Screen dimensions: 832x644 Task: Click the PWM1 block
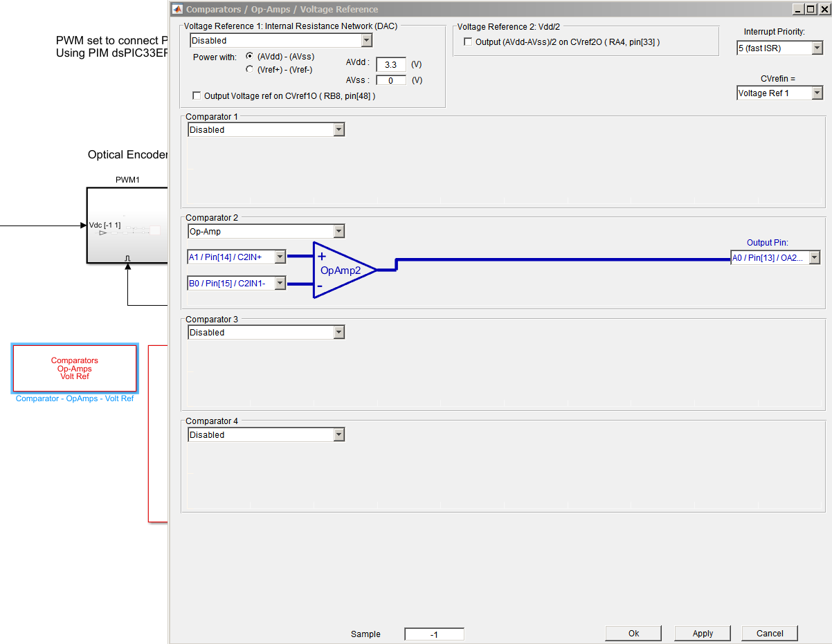127,225
